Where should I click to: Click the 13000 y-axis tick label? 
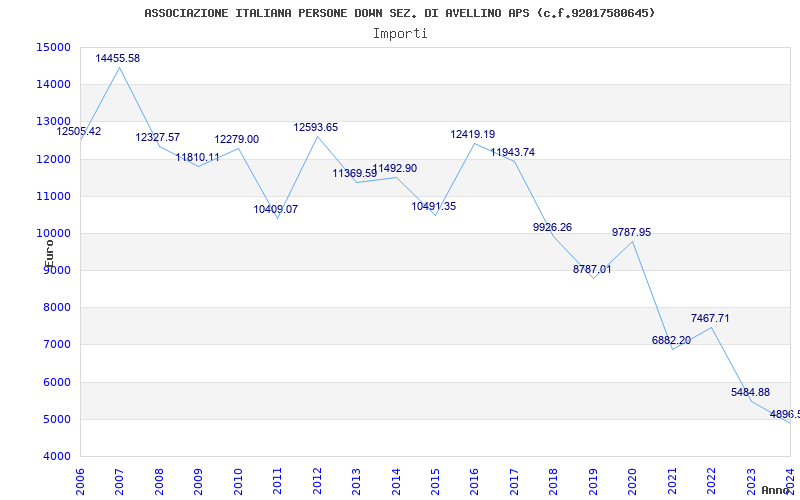click(x=53, y=122)
